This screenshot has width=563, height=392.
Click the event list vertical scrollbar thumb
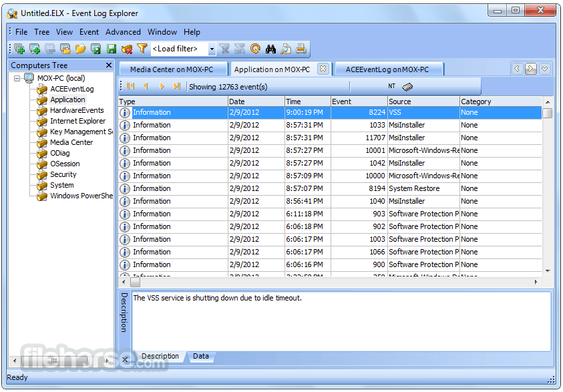tap(547, 113)
